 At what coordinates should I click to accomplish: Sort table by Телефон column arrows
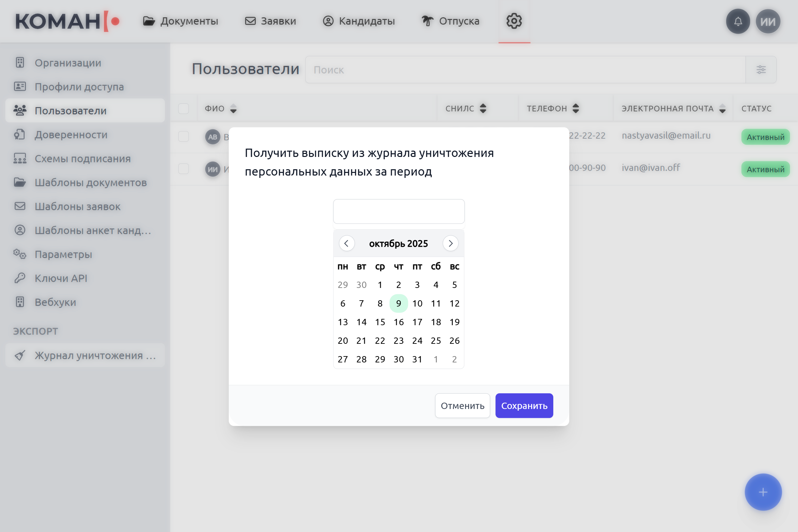coord(576,109)
